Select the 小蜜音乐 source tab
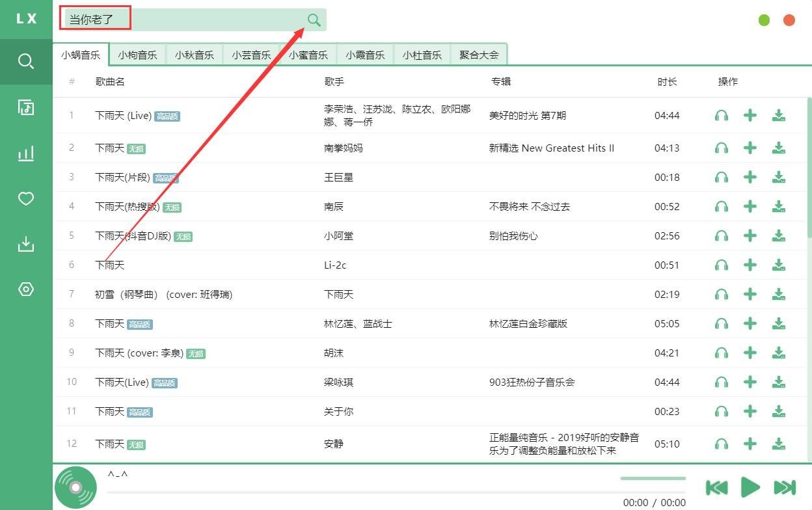 [308, 55]
